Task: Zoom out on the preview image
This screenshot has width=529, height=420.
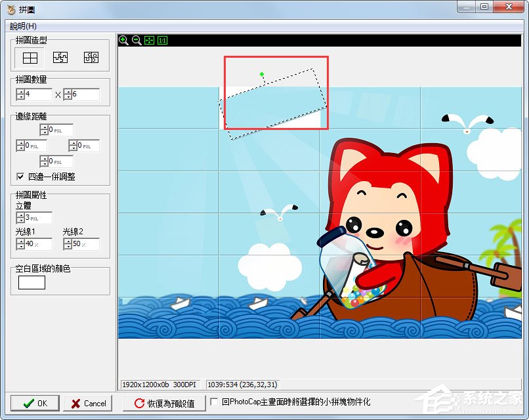Action: (x=137, y=41)
